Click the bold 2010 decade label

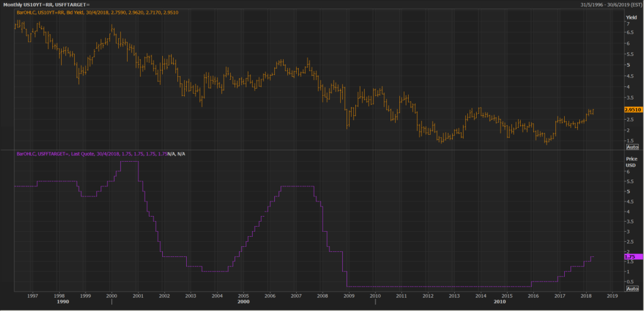click(500, 302)
